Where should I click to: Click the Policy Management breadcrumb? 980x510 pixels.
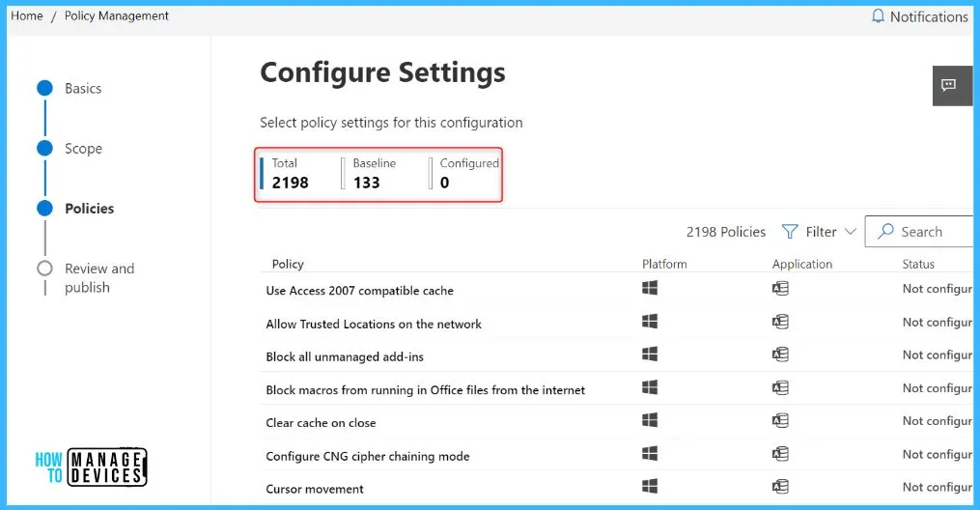point(116,15)
